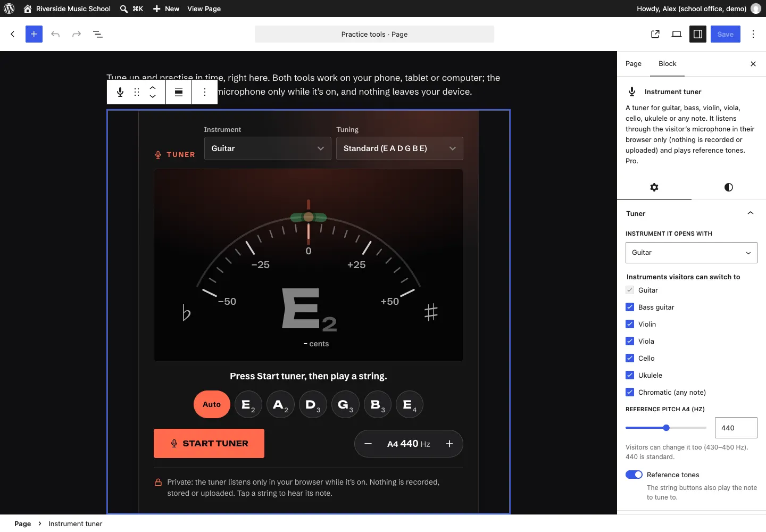Go back using the editor back arrow
Image resolution: width=766 pixels, height=532 pixels.
point(13,34)
